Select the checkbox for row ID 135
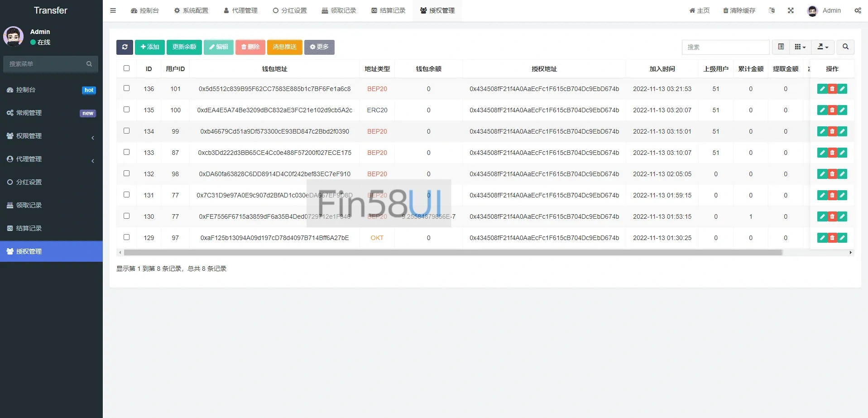Screen dimensions: 868x418 [127, 110]
